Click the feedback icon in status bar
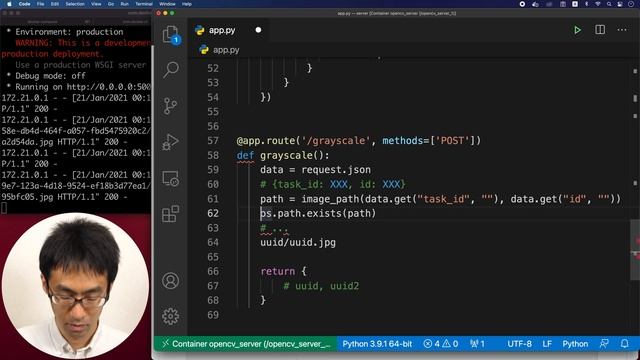Viewport: 640px width, 360px height. 604,344
